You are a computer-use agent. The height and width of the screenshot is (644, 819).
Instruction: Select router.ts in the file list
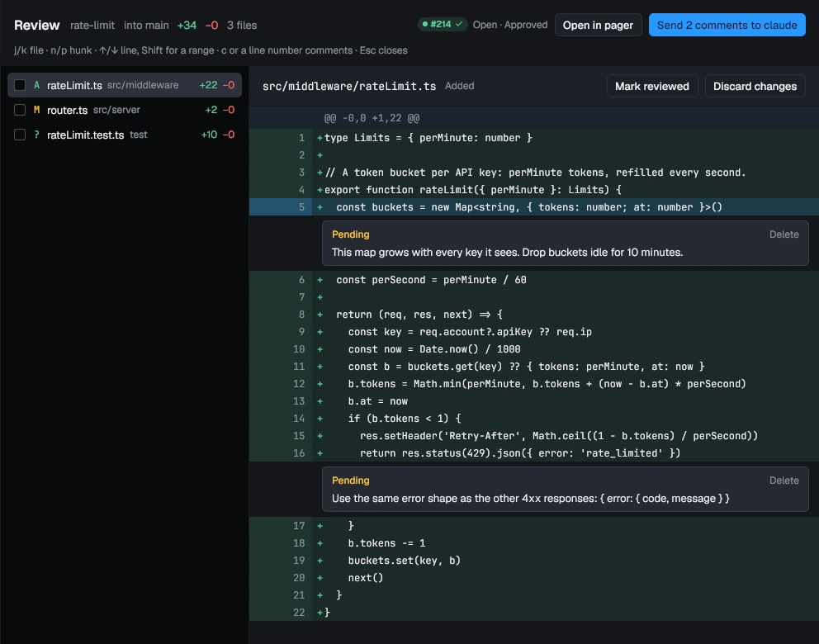coord(125,110)
